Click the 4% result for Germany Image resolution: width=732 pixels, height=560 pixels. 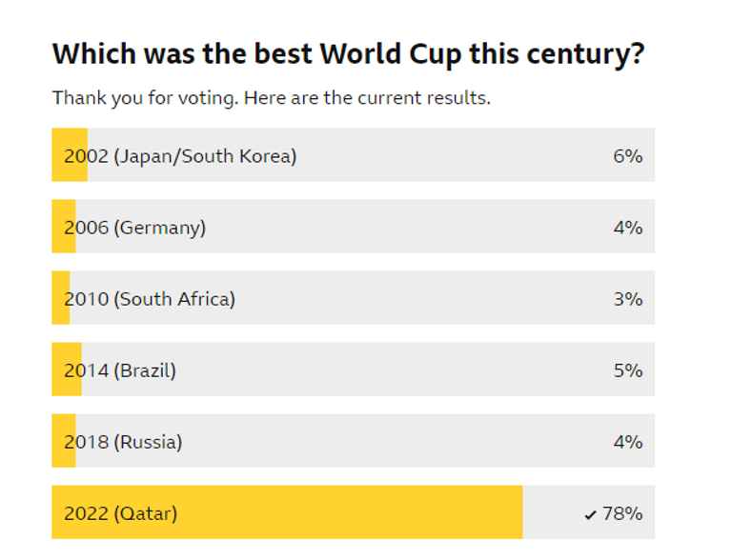[628, 228]
